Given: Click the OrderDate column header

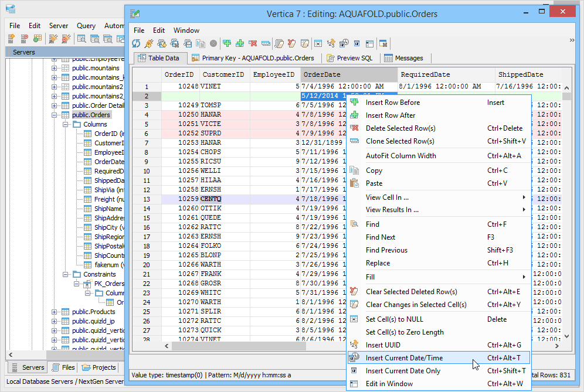Looking at the screenshot, I should (x=349, y=74).
